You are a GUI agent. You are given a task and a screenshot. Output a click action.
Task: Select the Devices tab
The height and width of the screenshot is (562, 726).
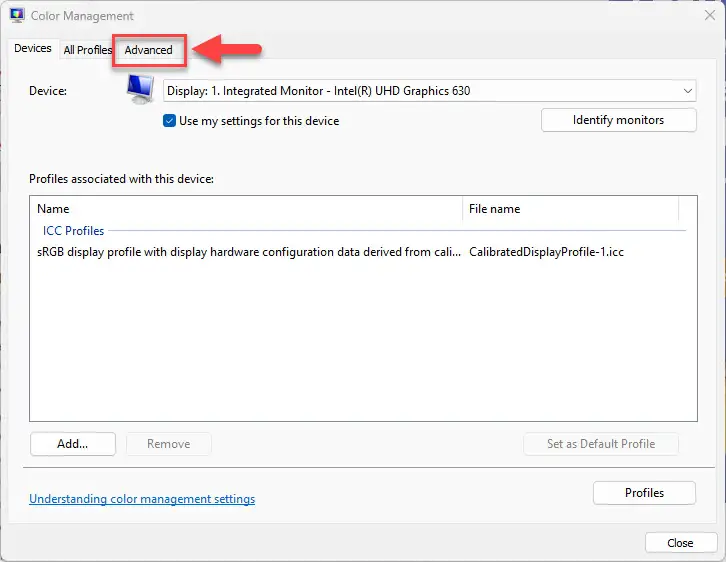[x=32, y=48]
